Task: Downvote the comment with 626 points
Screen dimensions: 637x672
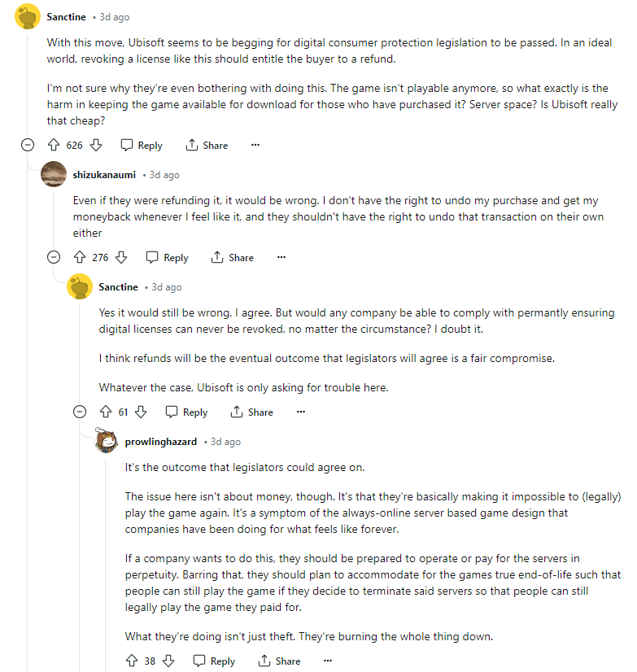Action: click(x=95, y=146)
